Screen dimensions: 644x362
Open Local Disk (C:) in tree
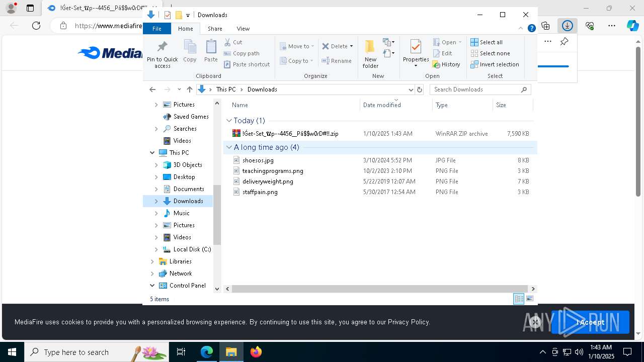coord(192,249)
